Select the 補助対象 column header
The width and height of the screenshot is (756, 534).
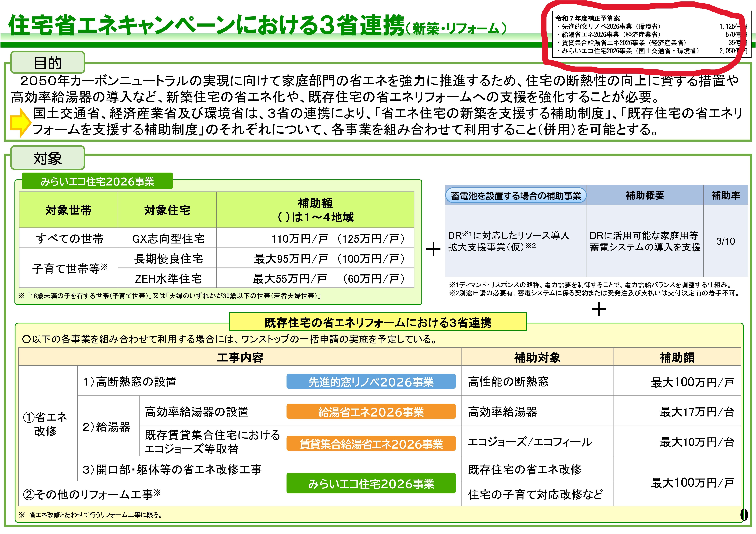click(537, 357)
